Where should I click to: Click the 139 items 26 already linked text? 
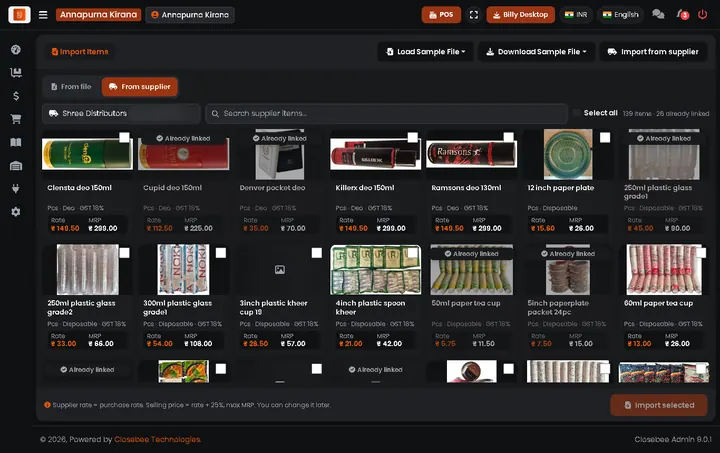coord(666,113)
